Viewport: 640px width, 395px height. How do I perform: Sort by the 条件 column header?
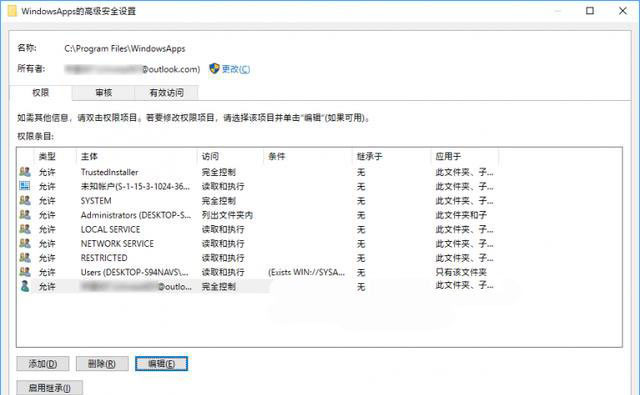click(308, 156)
